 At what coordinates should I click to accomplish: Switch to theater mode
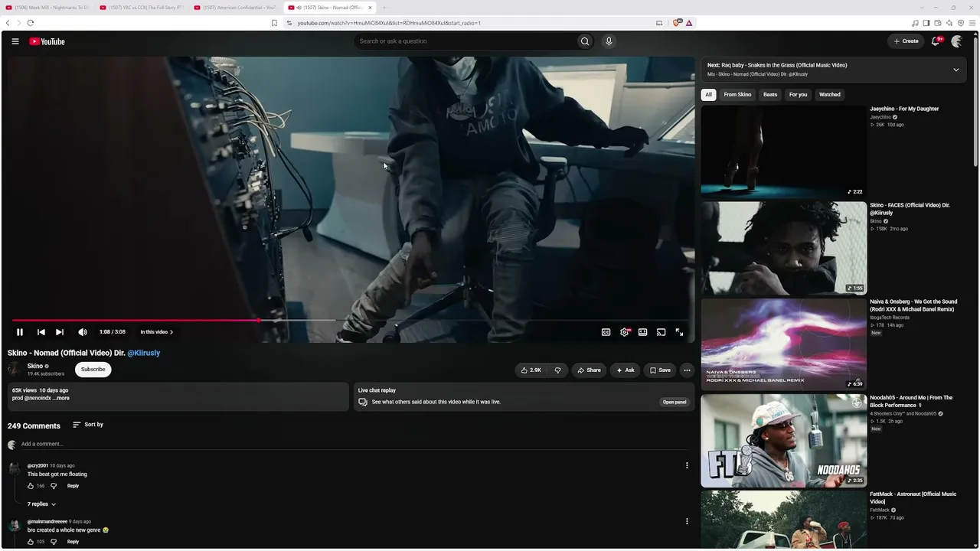click(x=643, y=332)
